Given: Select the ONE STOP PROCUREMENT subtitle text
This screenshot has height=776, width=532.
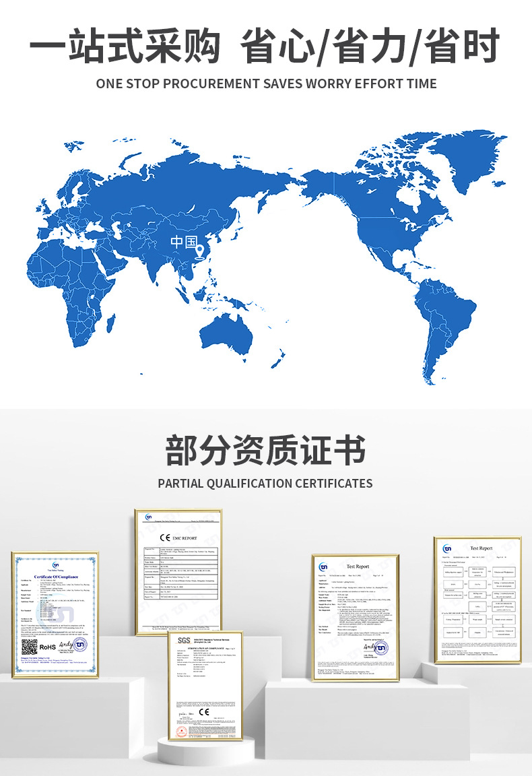Looking at the screenshot, I should pos(266,84).
